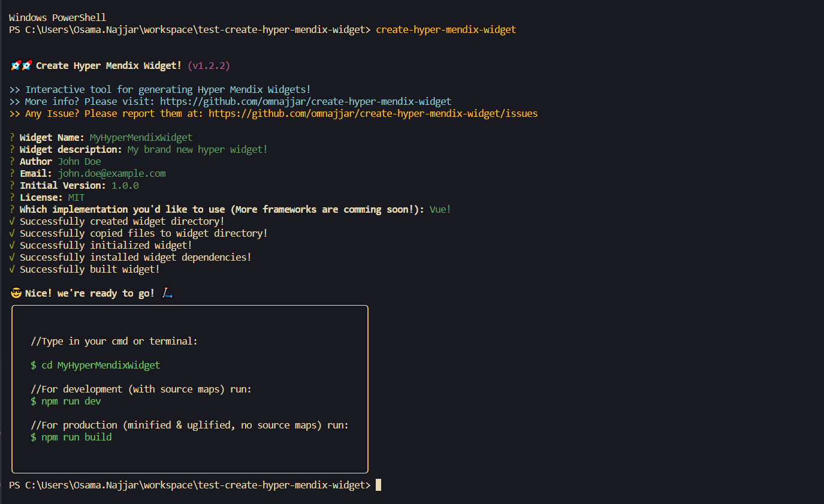
Task: Click the email 'john.doe@example.com'
Action: [111, 173]
